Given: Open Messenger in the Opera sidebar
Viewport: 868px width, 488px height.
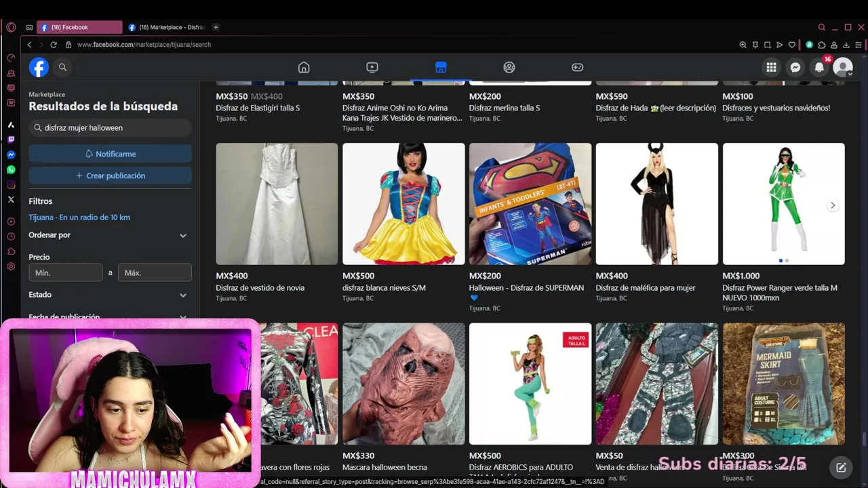Looking at the screenshot, I should [11, 155].
